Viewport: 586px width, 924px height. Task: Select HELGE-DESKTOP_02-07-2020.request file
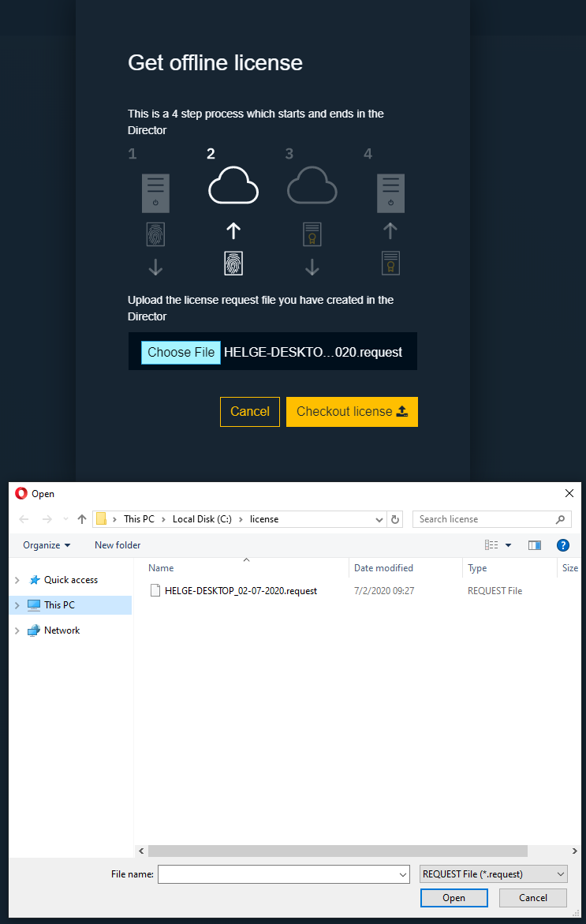pos(241,590)
